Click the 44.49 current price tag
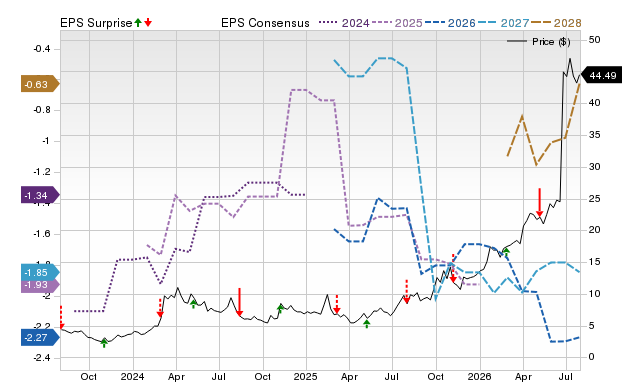This screenshot has width=640, height=382. pyautogui.click(x=601, y=75)
